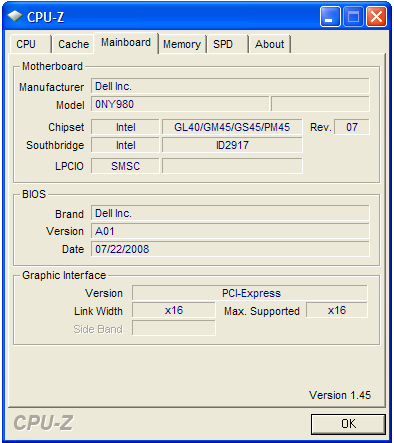The width and height of the screenshot is (394, 443).
Task: Click the LPCIO SMSC field
Action: pos(125,166)
